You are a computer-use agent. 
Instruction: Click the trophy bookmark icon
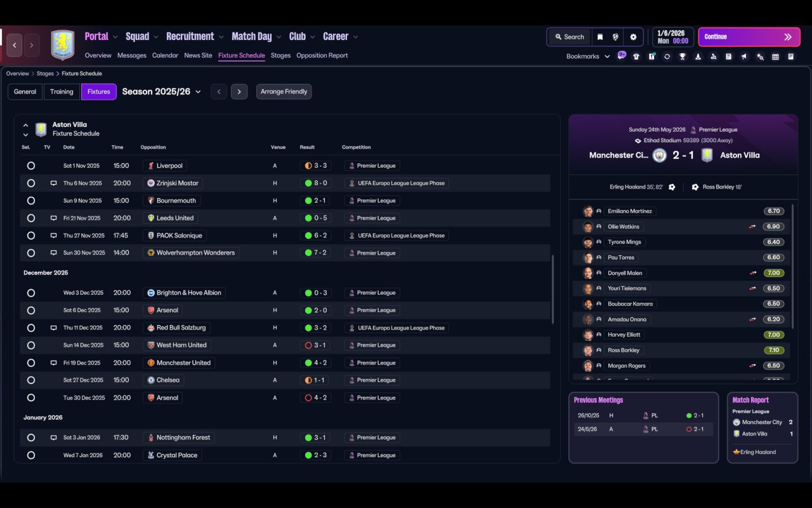coord(683,57)
